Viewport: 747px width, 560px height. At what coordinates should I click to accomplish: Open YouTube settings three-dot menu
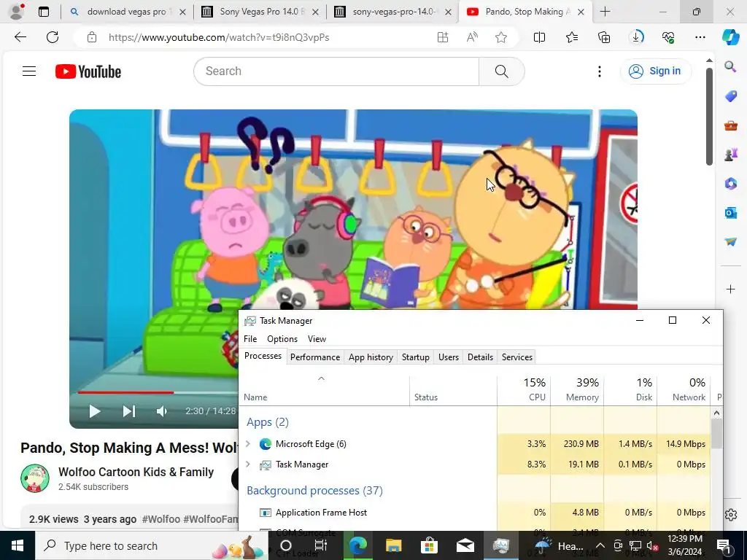coord(600,71)
